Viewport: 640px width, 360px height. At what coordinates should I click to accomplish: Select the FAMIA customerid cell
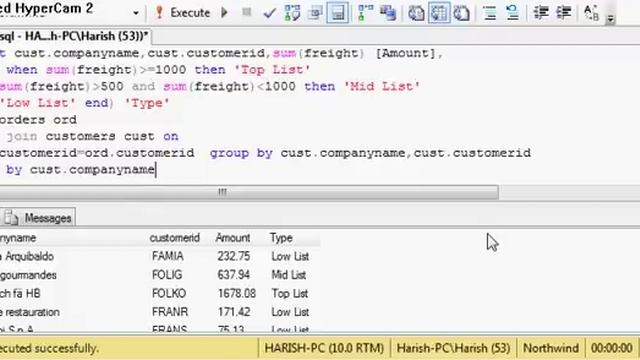(x=168, y=256)
